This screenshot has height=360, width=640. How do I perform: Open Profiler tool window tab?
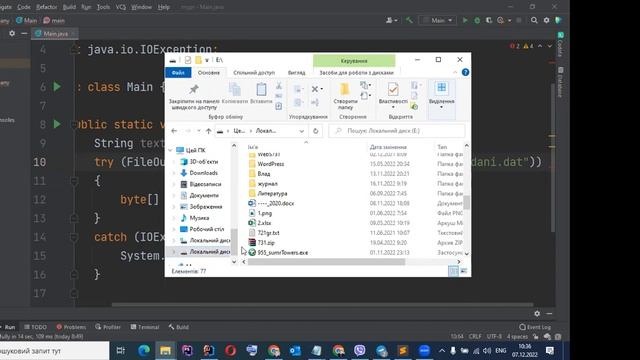pyautogui.click(x=108, y=327)
